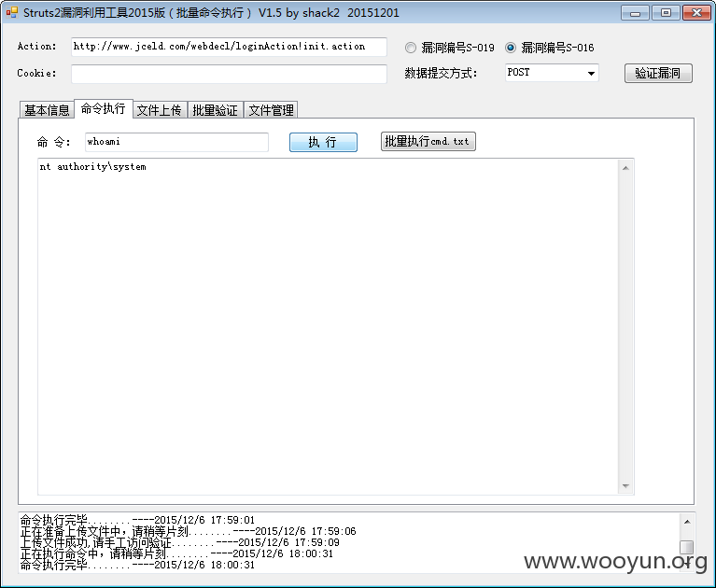
Task: Click the 验证漏洞 button
Action: 658,73
